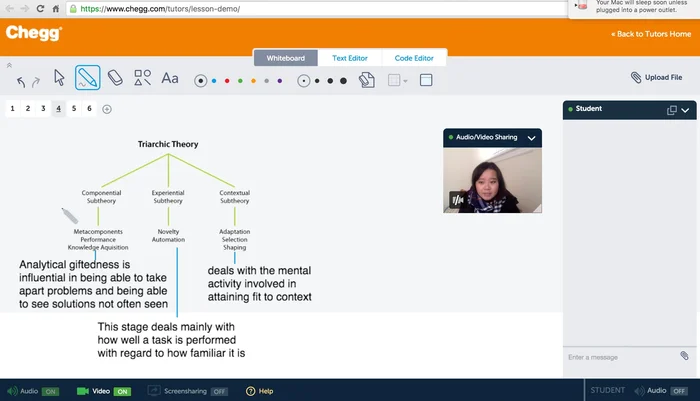The height and width of the screenshot is (401, 700).
Task: Toggle the Audio ON switch
Action: tap(50, 391)
